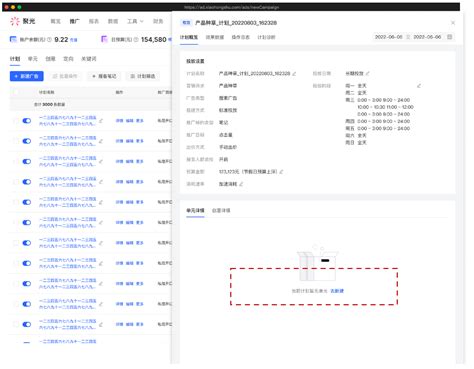This screenshot has height=369, width=474.
Task: Switch to the 创意 tab
Action: point(50,59)
